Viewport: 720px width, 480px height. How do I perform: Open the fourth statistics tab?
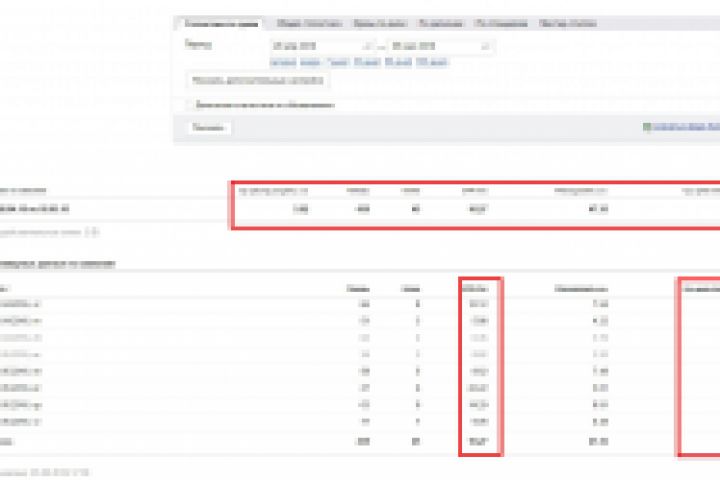click(441, 23)
